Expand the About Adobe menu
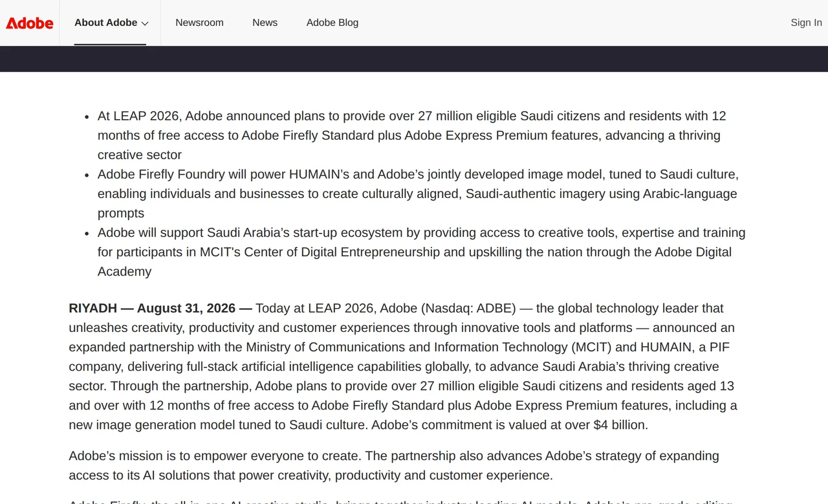This screenshot has width=828, height=504. tap(111, 23)
